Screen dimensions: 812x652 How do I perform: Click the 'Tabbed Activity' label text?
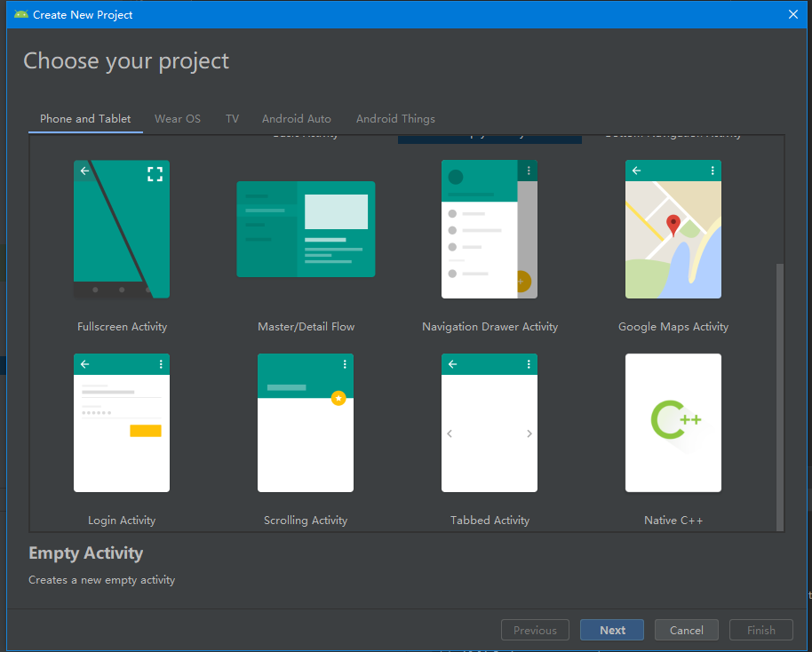point(490,521)
